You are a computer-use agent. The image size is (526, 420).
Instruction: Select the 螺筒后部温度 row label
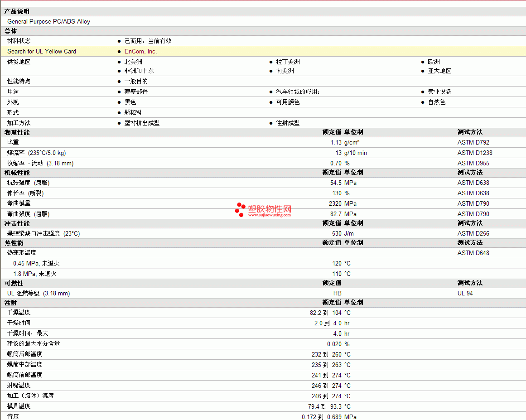pos(25,354)
